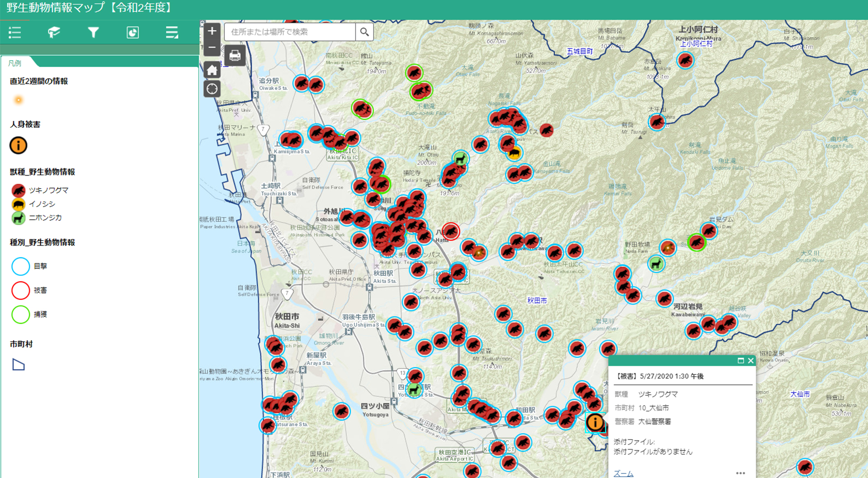Click the ズーム link in popup
868x478 pixels.
tap(623, 473)
